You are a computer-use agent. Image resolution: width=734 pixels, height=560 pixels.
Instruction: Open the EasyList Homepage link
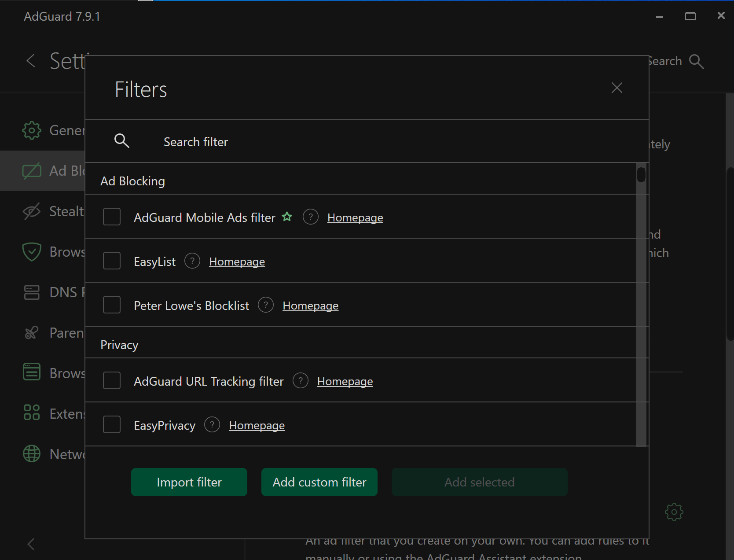(x=237, y=262)
